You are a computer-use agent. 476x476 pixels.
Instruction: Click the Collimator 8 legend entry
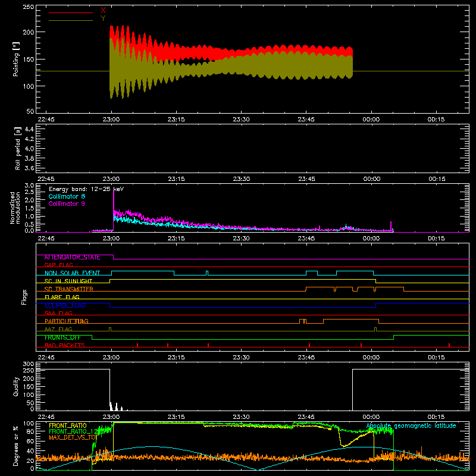67,196
